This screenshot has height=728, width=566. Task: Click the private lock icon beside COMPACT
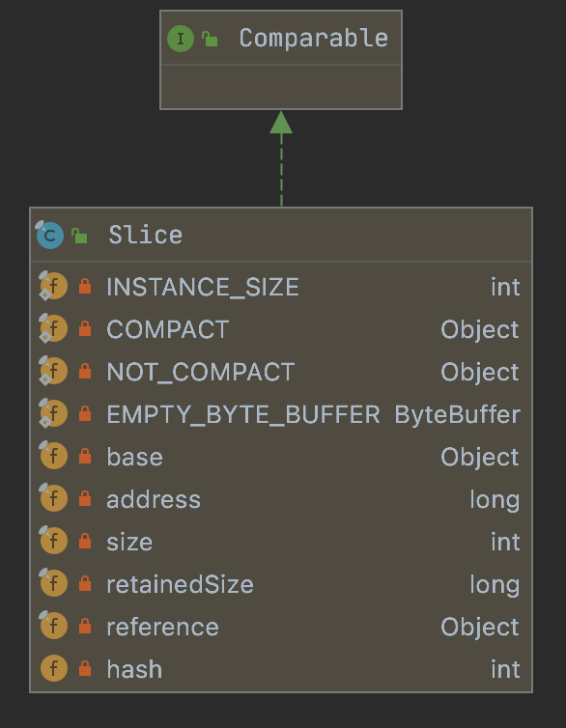tap(85, 328)
